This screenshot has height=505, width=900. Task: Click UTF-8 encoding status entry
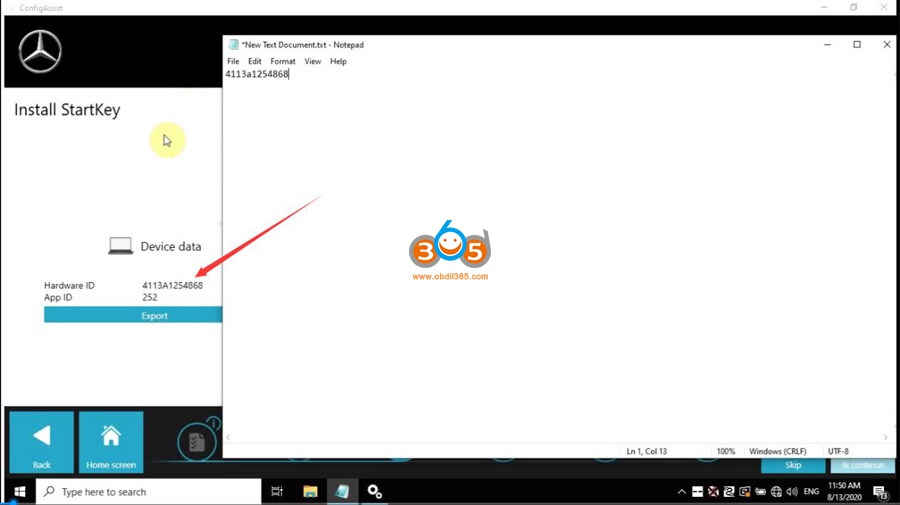tap(838, 451)
